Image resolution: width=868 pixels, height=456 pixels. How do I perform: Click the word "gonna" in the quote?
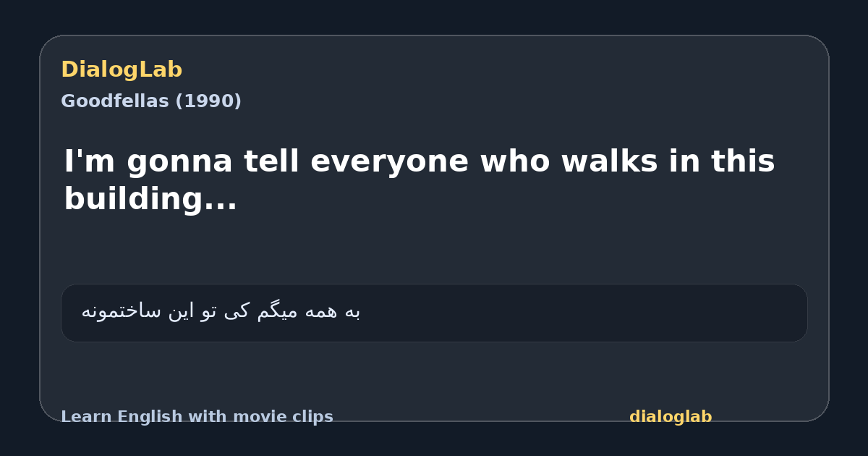(x=179, y=161)
